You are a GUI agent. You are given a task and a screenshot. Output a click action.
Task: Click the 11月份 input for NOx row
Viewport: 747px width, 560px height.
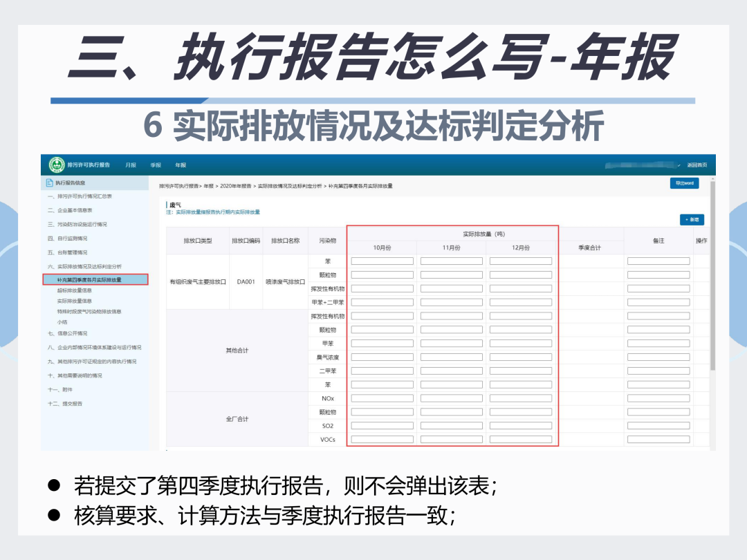[452, 399]
